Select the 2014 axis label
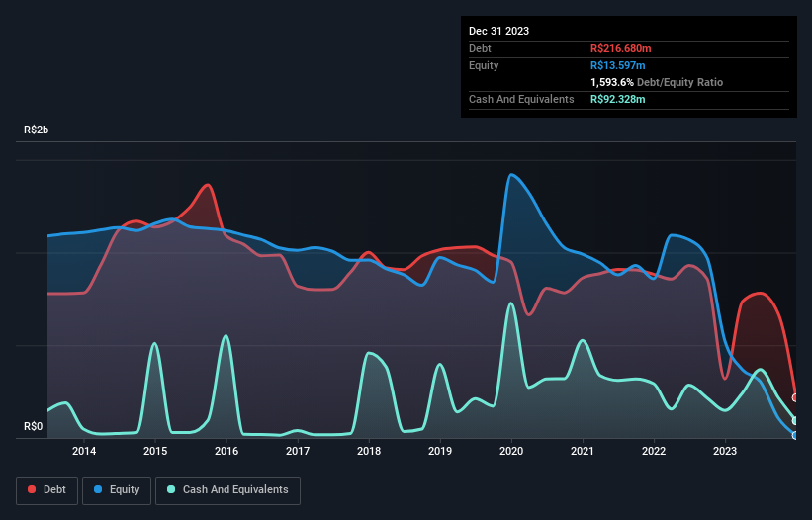 pyautogui.click(x=84, y=451)
